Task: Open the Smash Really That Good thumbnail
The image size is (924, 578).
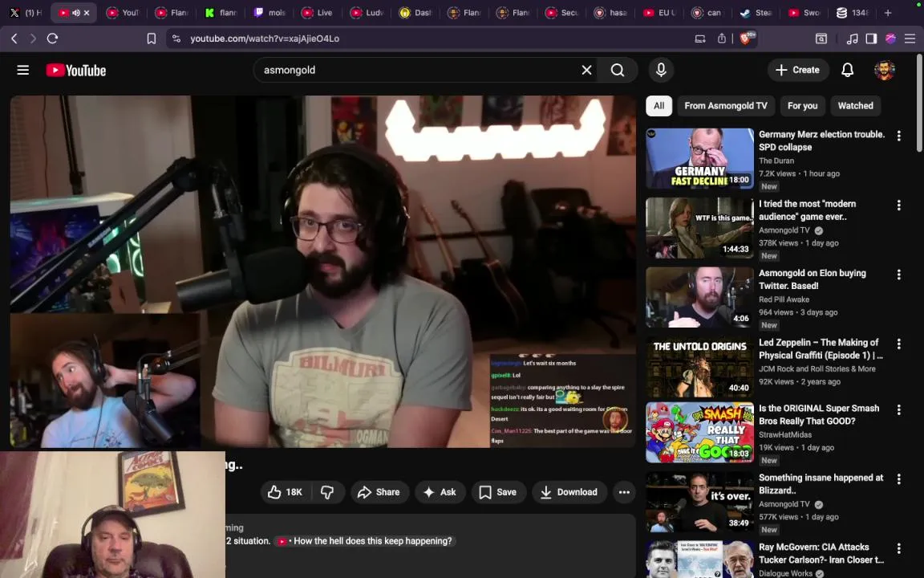Action: pyautogui.click(x=699, y=433)
